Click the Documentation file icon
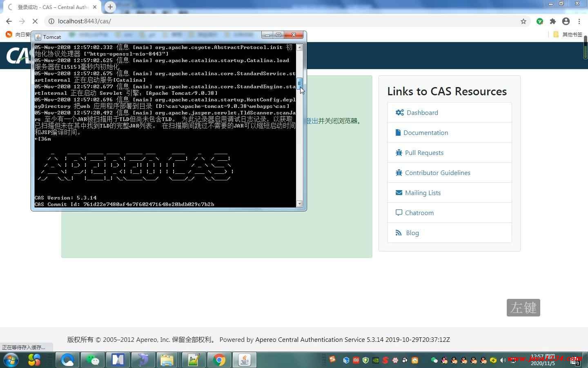This screenshot has width=588, height=368. (x=398, y=132)
